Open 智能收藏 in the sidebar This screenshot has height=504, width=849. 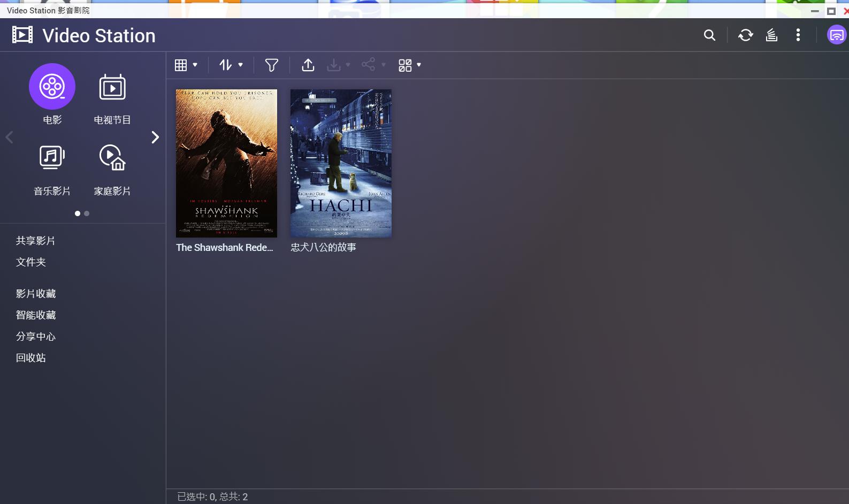coord(36,315)
